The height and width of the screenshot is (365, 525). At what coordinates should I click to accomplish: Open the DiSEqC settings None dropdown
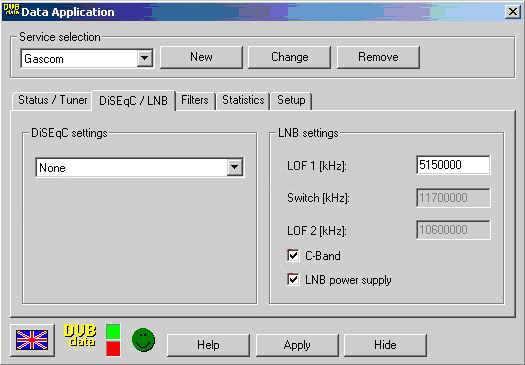pos(234,167)
